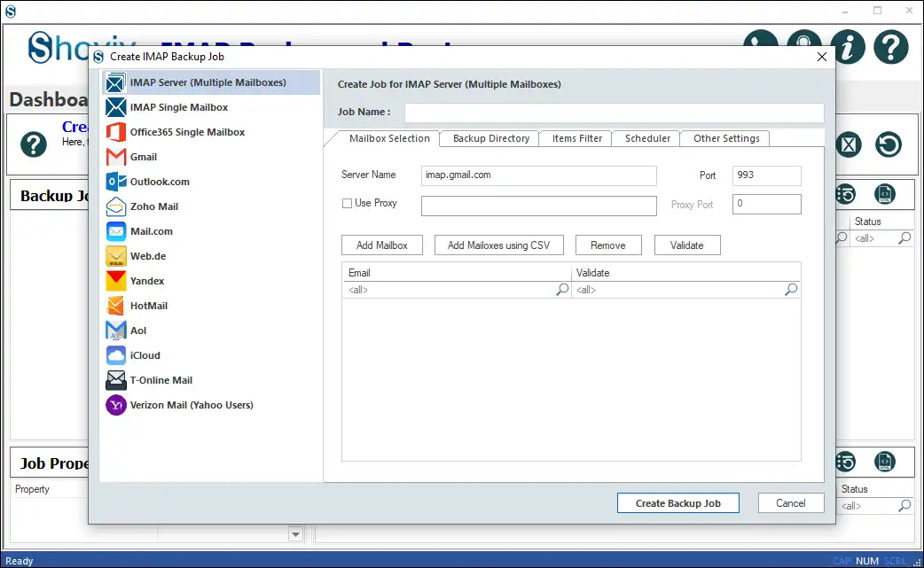
Task: Choose Web.de mail provider
Action: (x=211, y=256)
